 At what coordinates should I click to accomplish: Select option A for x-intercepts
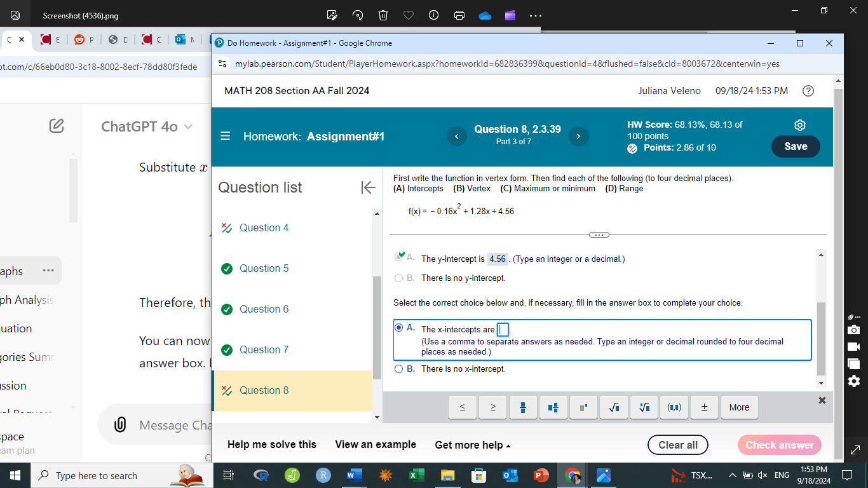[x=399, y=328]
